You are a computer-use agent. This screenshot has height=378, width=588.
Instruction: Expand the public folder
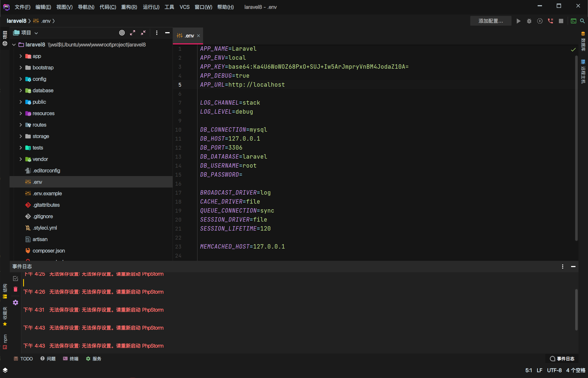(21, 102)
